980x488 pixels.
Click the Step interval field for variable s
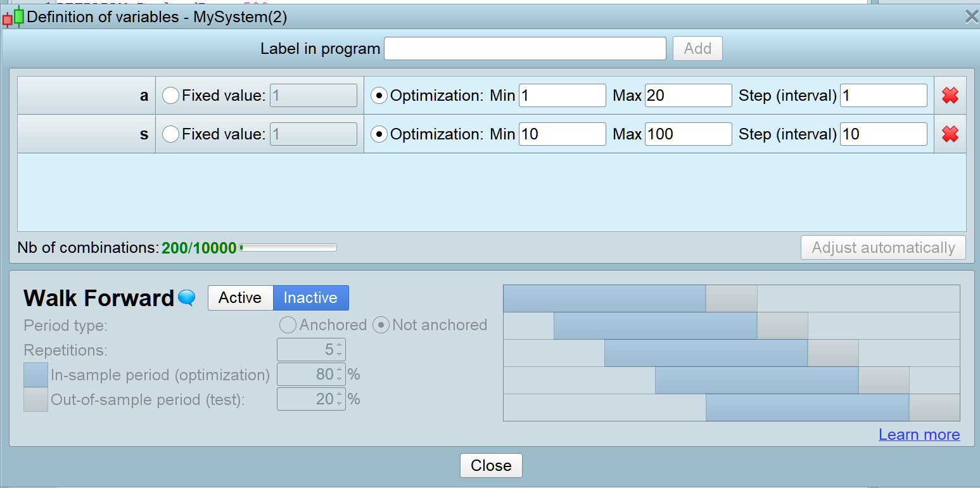click(x=883, y=134)
